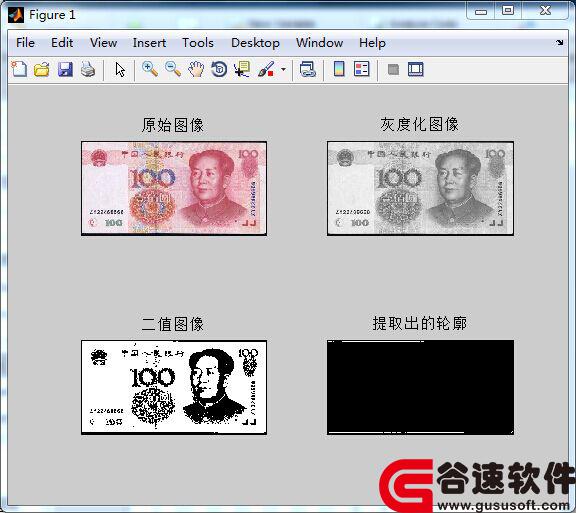Screen dimensions: 576x513
Task: Save the figure with the floppy icon
Action: tap(65, 69)
